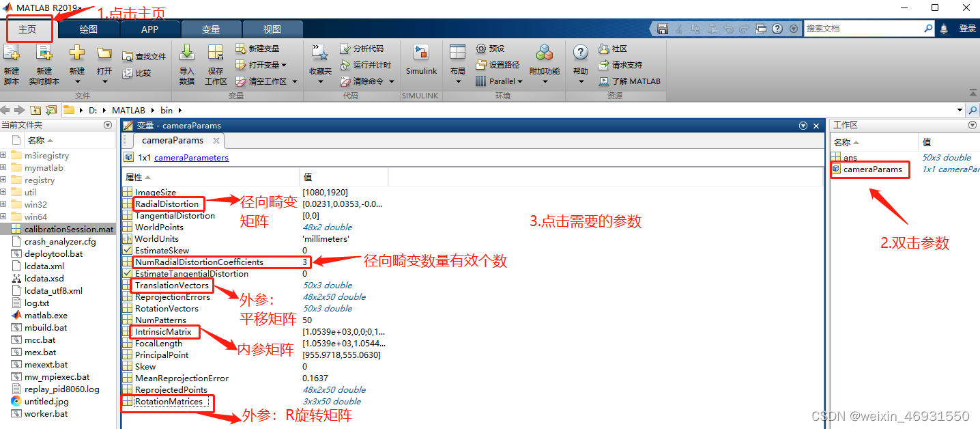980x429 pixels.
Task: Click the switch windows icon in quick access toolbar
Action: 760,29
